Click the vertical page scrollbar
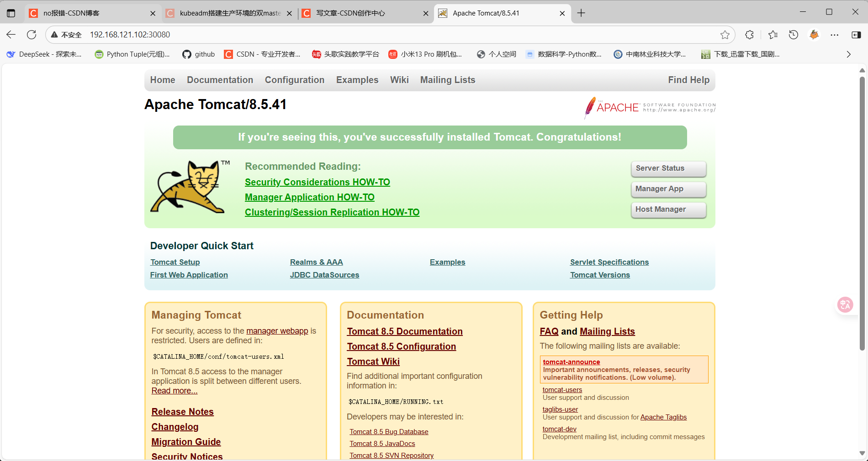The image size is (868, 461). click(862, 215)
